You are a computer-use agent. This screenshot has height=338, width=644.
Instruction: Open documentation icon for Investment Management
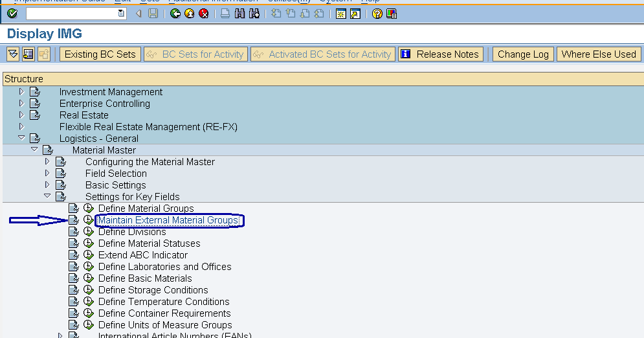(35, 92)
